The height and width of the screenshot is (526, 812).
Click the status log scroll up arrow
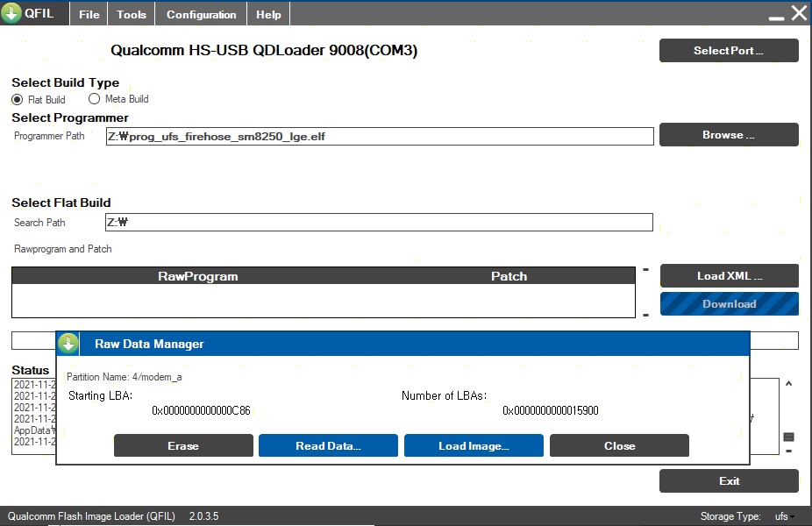tap(788, 384)
